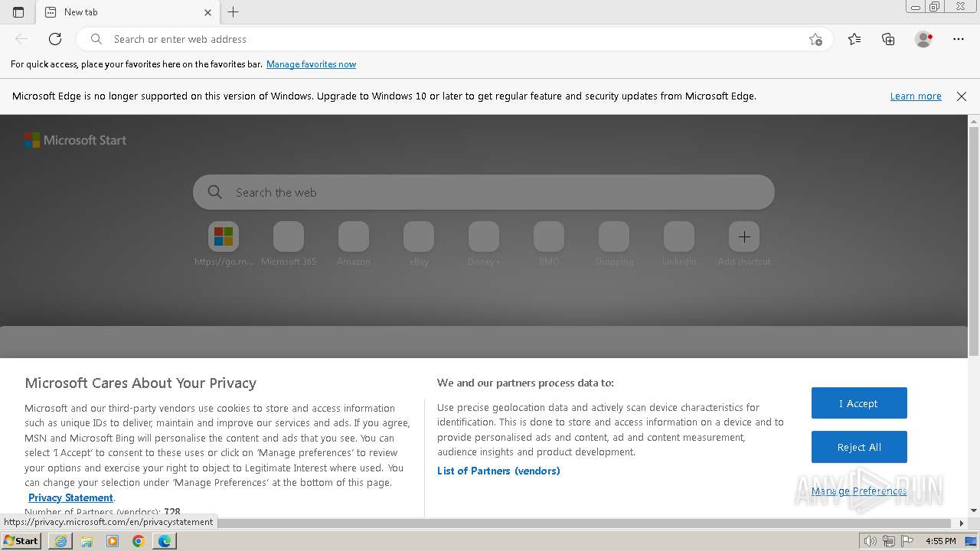Open the Privacy Statement link
The height and width of the screenshot is (551, 980).
pyautogui.click(x=70, y=497)
